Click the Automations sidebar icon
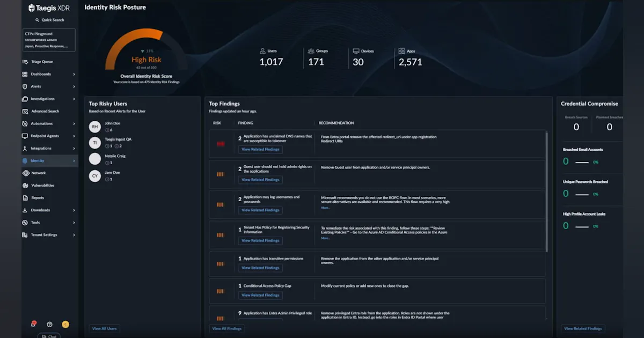Viewport: 644px width, 338px height. [x=25, y=123]
